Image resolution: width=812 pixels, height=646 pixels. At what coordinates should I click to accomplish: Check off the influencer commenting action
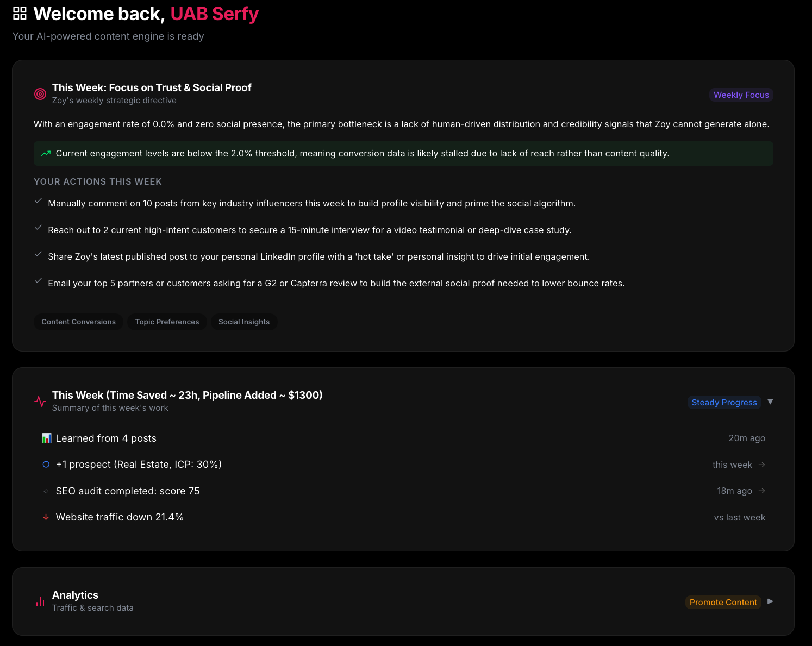38,201
